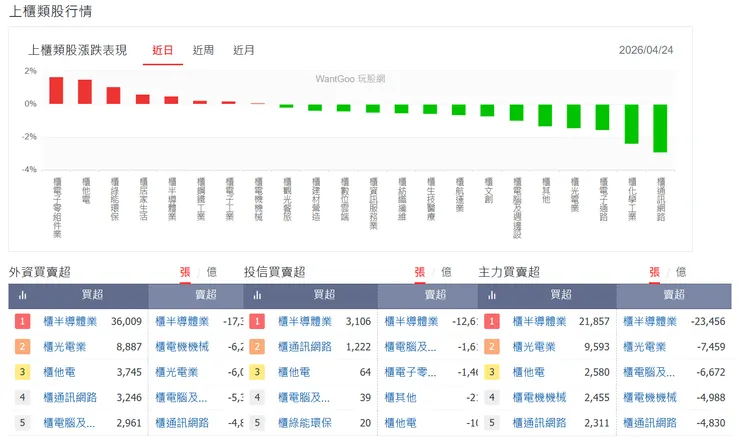
Task: Click the bar chart icon in 投信買賣超 table header
Action: point(257,295)
